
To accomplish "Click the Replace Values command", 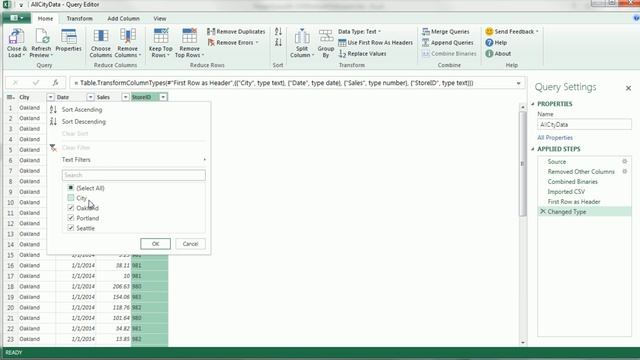I will pyautogui.click(x=362, y=53).
